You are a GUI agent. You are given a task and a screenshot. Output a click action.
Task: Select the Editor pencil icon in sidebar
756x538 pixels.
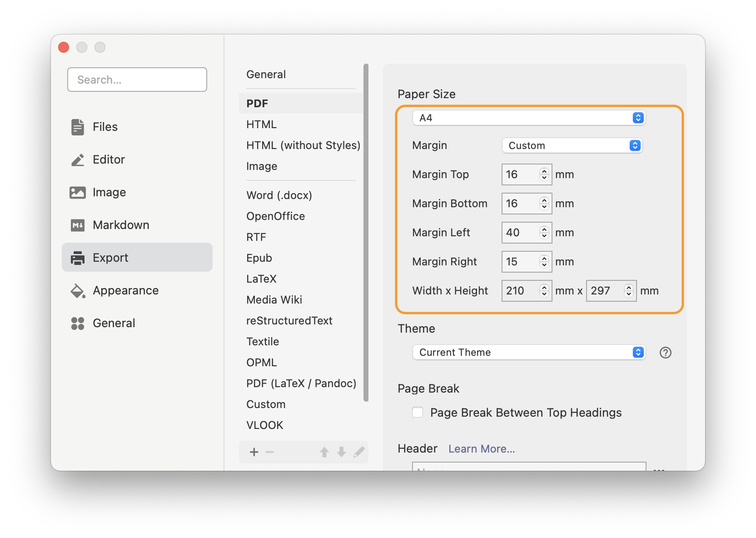tap(78, 160)
